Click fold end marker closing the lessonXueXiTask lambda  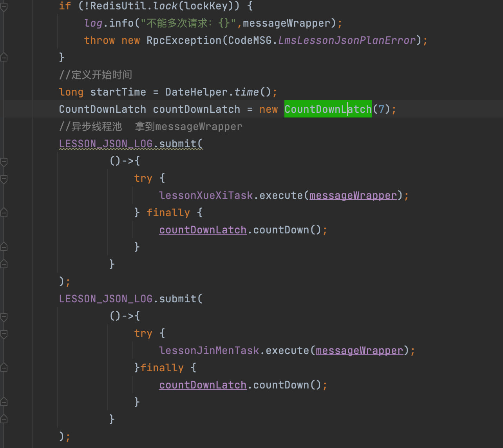coord(4,264)
